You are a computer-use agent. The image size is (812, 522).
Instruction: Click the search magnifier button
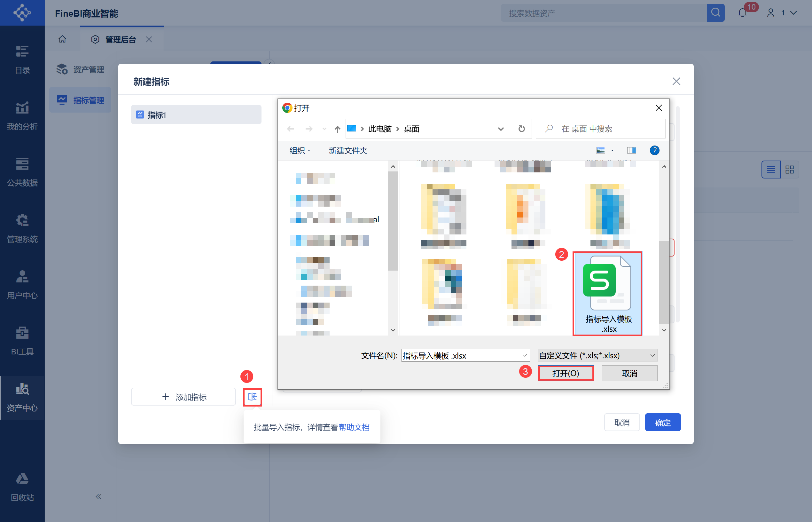(715, 13)
